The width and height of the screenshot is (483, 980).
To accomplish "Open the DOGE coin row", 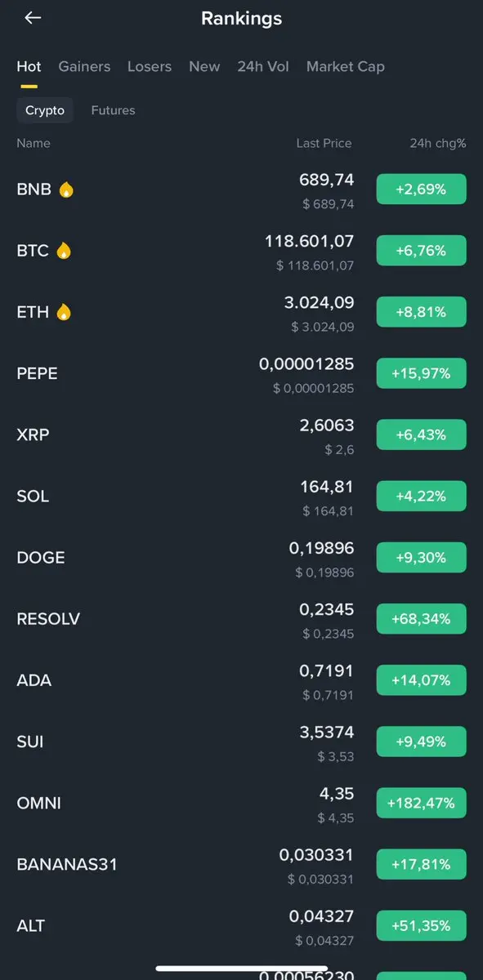I will point(241,558).
